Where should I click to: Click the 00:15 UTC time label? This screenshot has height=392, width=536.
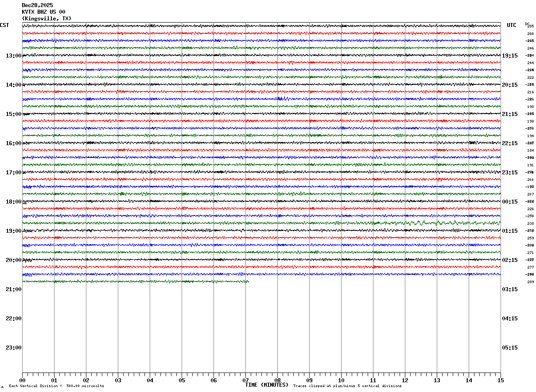[x=510, y=202]
